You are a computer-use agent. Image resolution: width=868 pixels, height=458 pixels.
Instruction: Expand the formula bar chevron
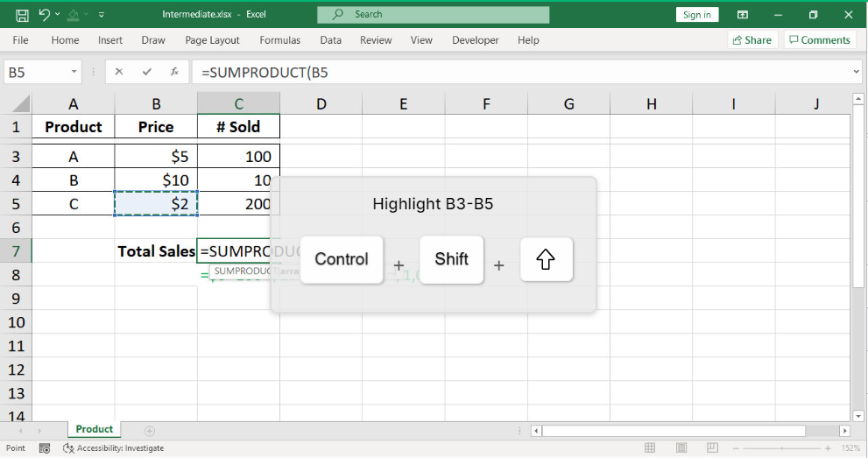856,72
